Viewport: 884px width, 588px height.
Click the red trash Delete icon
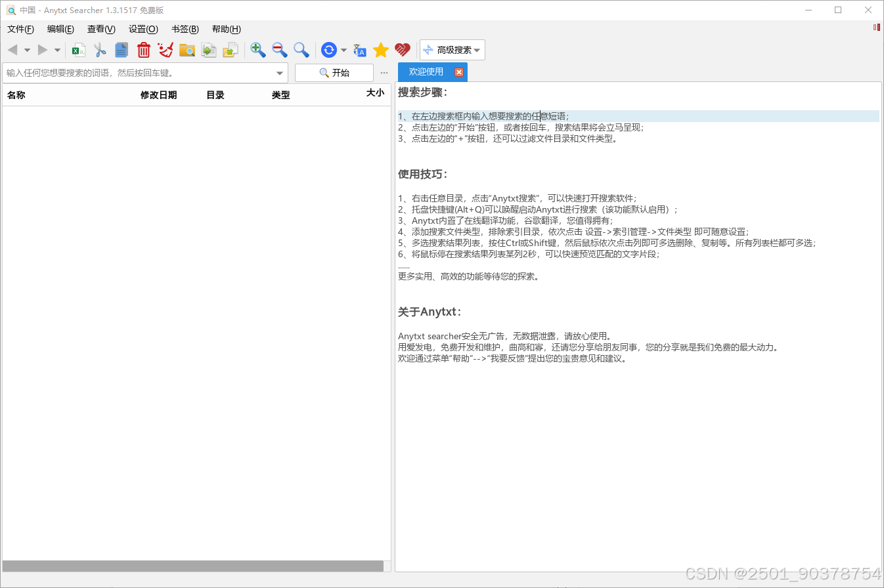click(144, 50)
